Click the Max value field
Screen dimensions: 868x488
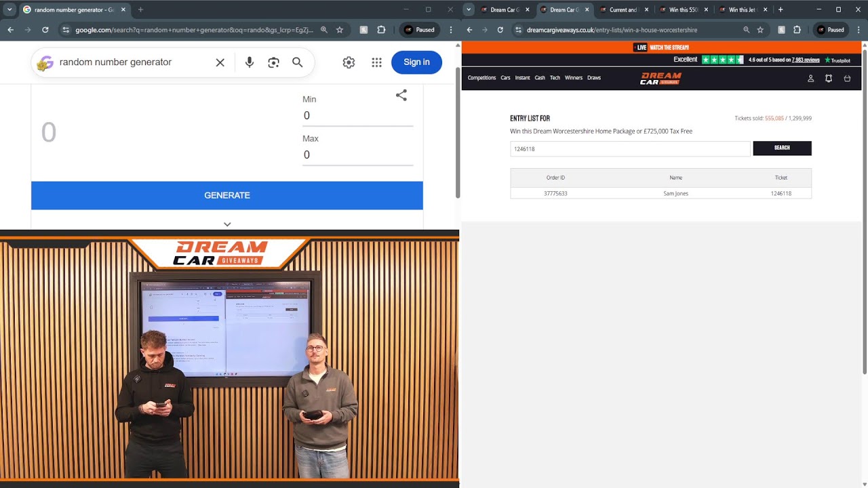(357, 155)
